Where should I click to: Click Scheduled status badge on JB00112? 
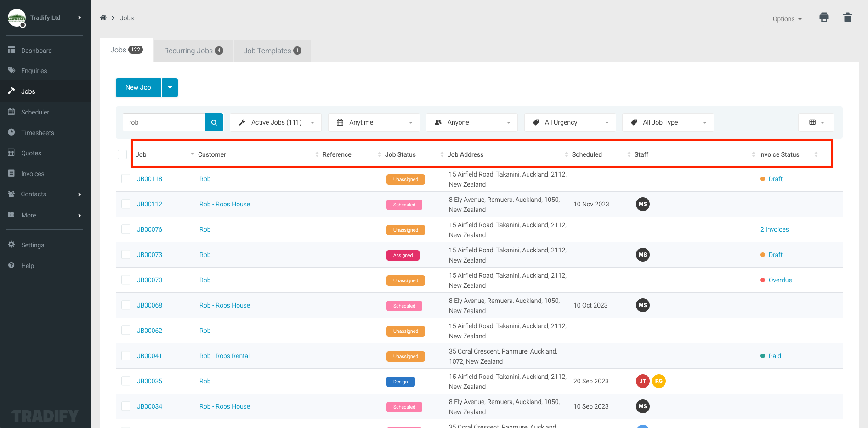coord(404,205)
